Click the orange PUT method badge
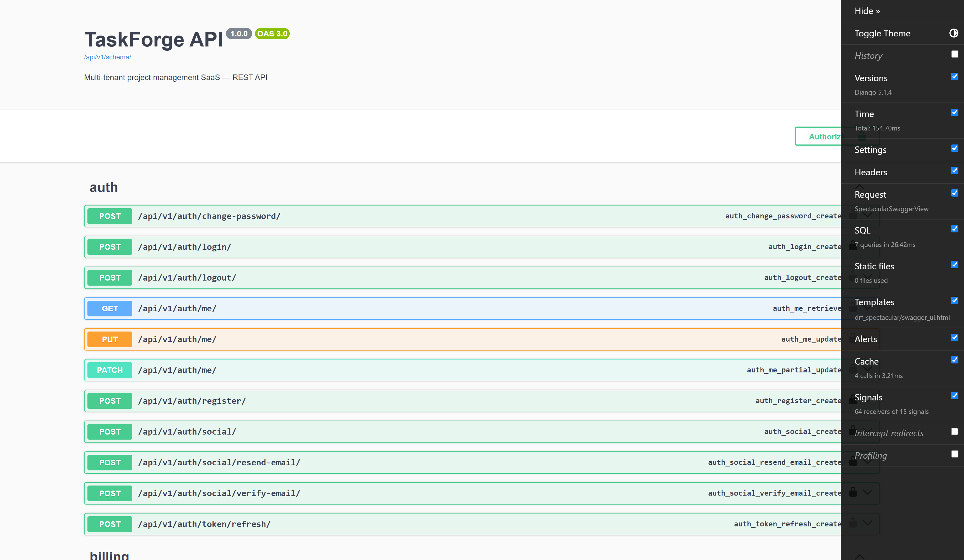This screenshot has height=560, width=964. pyautogui.click(x=110, y=339)
